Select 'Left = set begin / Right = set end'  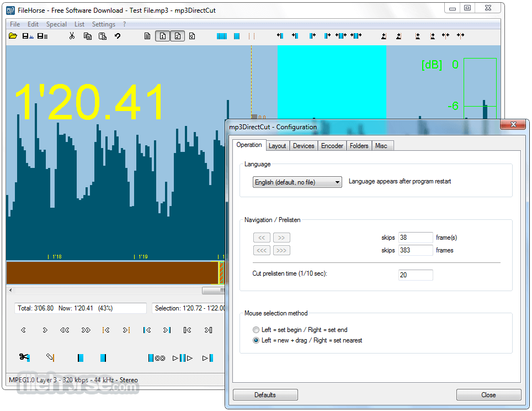tap(300, 330)
